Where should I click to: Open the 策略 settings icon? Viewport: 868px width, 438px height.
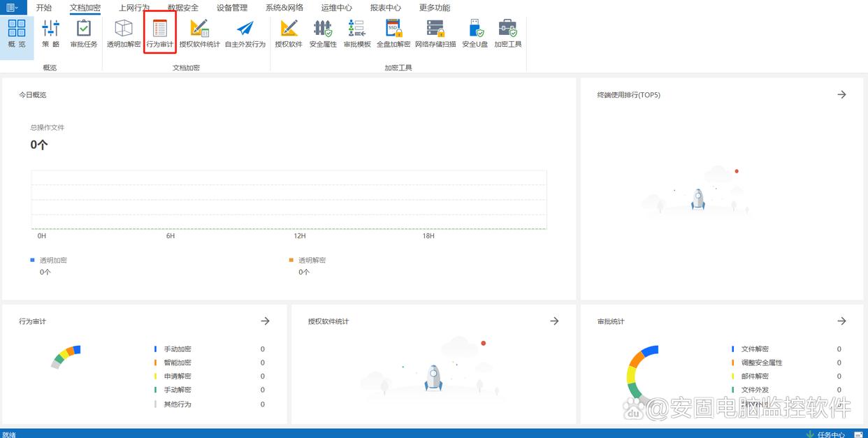[x=50, y=33]
